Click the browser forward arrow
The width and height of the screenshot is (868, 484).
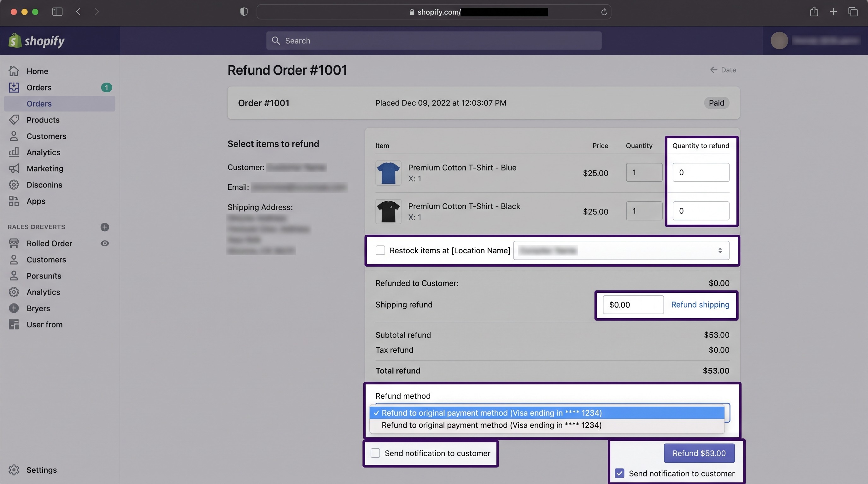[x=97, y=12]
